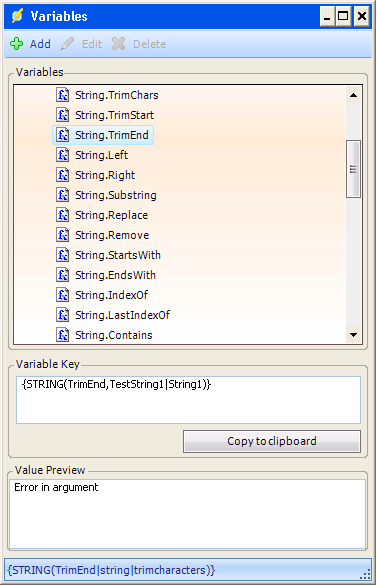Click the vertical scrollbar thumb
This screenshot has height=585, width=377.
pos(353,169)
